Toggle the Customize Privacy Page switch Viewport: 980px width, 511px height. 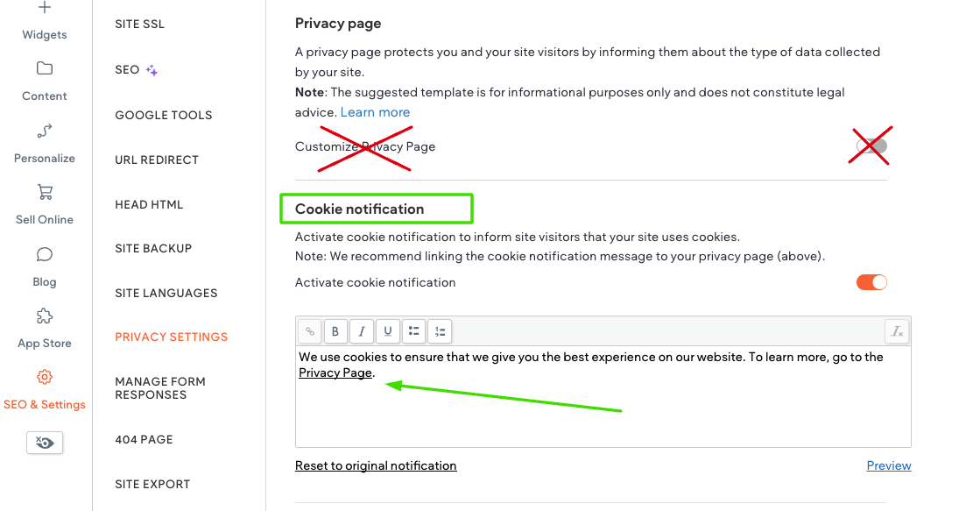tap(872, 146)
